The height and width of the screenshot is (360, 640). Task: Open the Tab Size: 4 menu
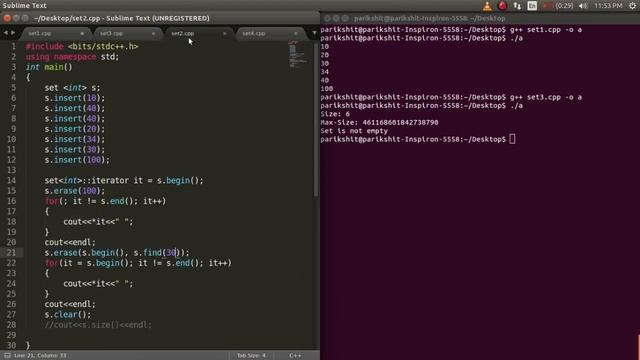coord(251,356)
